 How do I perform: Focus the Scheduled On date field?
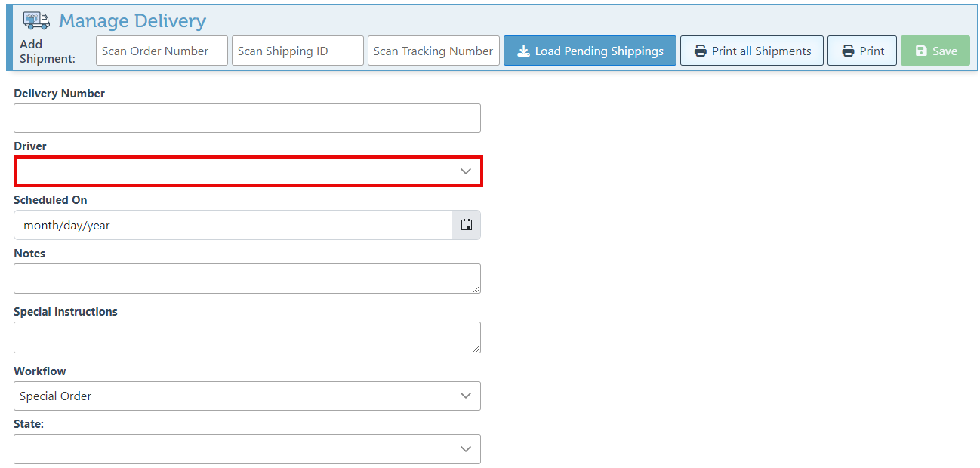coord(233,225)
